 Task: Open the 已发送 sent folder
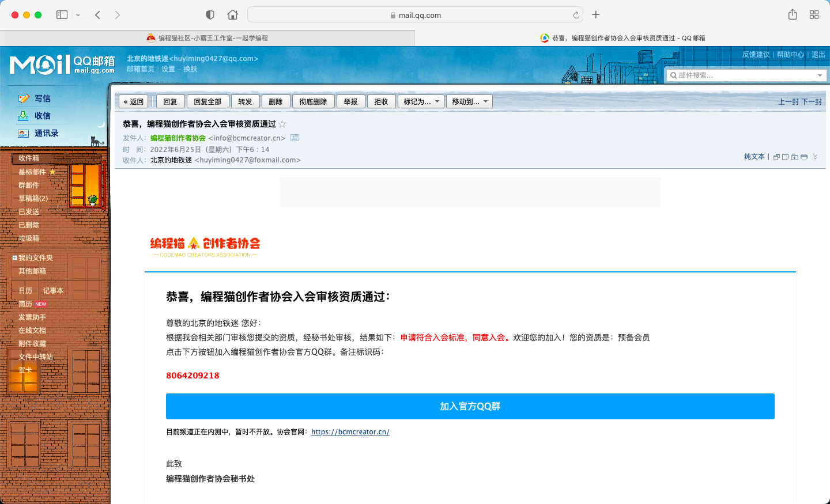(29, 211)
